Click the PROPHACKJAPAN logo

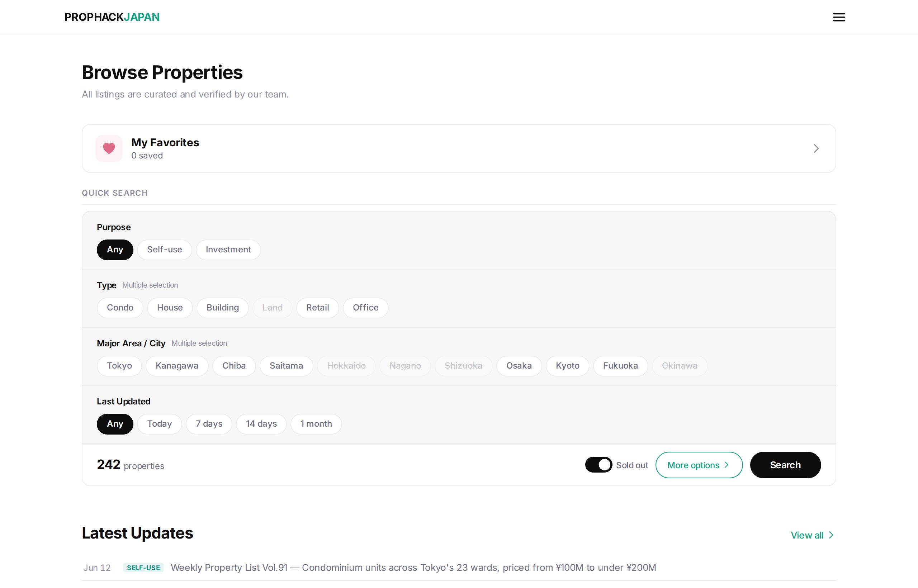(112, 17)
